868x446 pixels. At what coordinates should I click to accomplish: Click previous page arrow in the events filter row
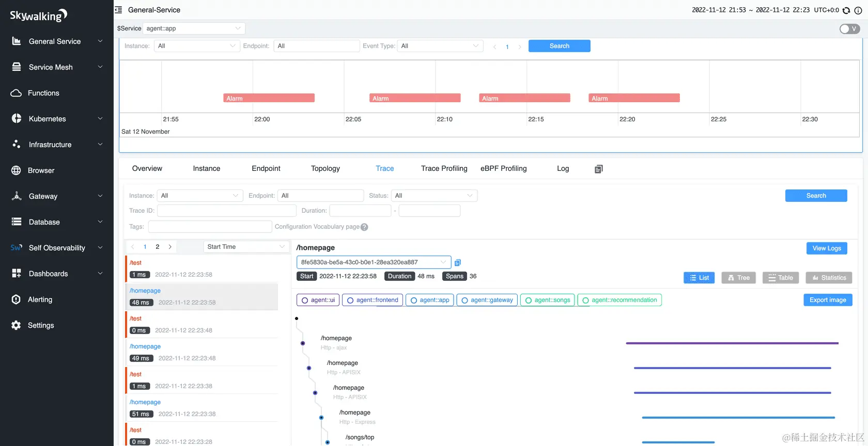(x=494, y=46)
